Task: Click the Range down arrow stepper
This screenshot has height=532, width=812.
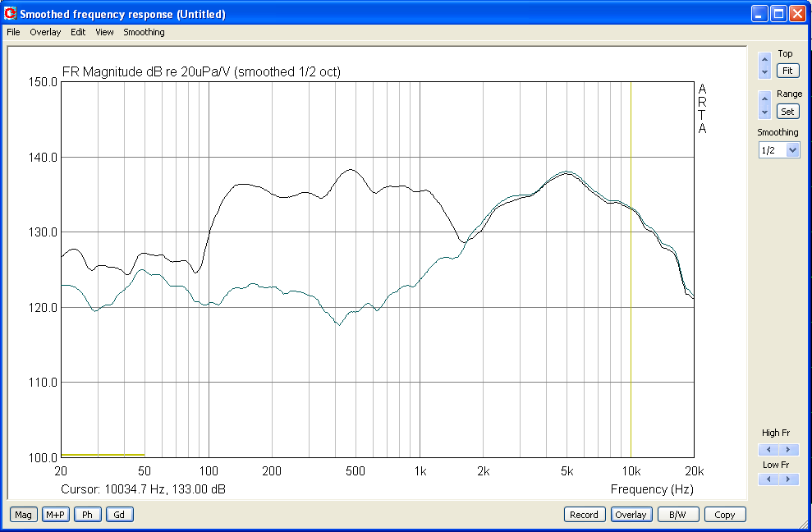Action: click(x=764, y=112)
